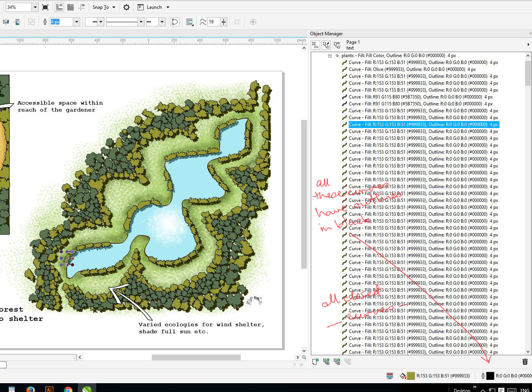This screenshot has height=392, width=532.
Task: Click the New Layer icon in Object Manager
Action: click(315, 362)
